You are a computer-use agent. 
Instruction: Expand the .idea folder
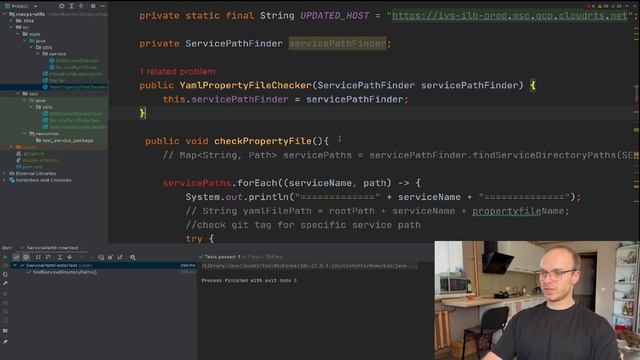click(11, 20)
